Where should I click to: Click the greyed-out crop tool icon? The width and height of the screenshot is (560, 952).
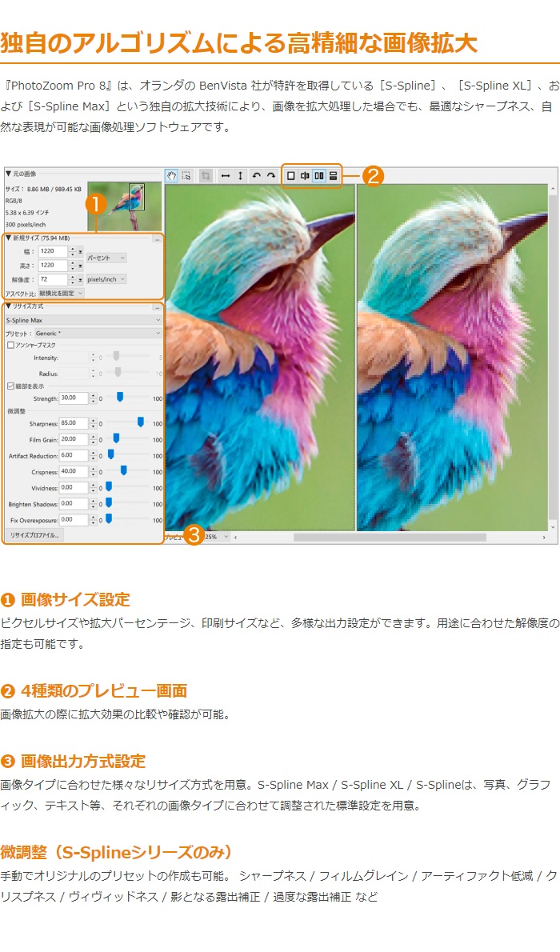tap(206, 175)
